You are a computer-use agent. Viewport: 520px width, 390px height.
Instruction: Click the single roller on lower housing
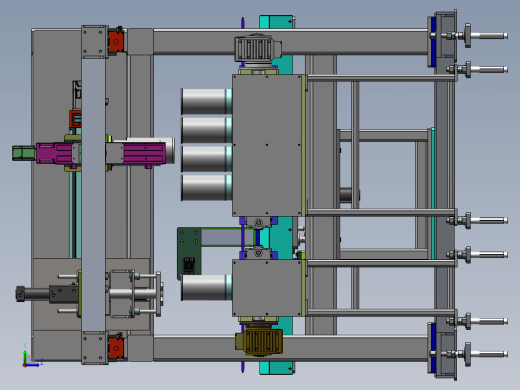(206, 287)
